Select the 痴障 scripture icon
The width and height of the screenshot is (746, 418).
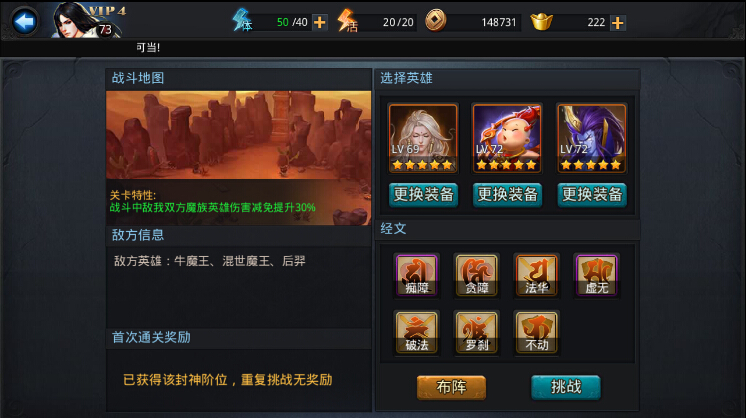pyautogui.click(x=416, y=275)
